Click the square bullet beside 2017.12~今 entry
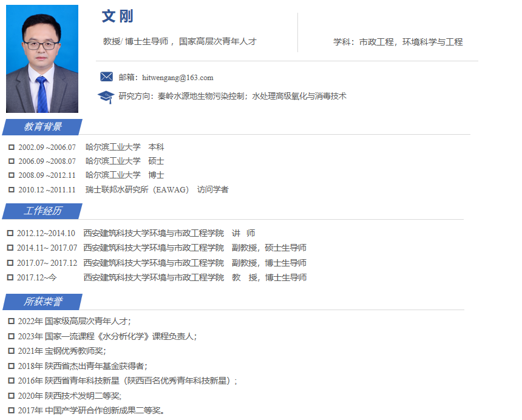522x420 pixels. coord(10,277)
